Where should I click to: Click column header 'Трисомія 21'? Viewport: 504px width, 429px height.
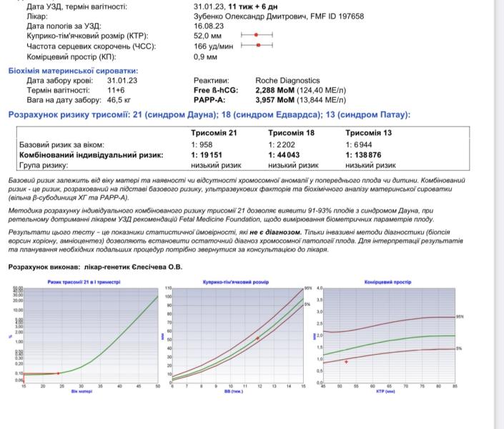click(x=214, y=133)
